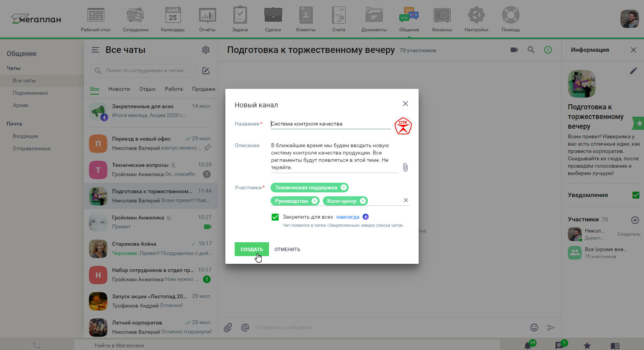This screenshot has width=644, height=350.
Task: Remove the Техническая поддержка participant tag
Action: tap(344, 187)
